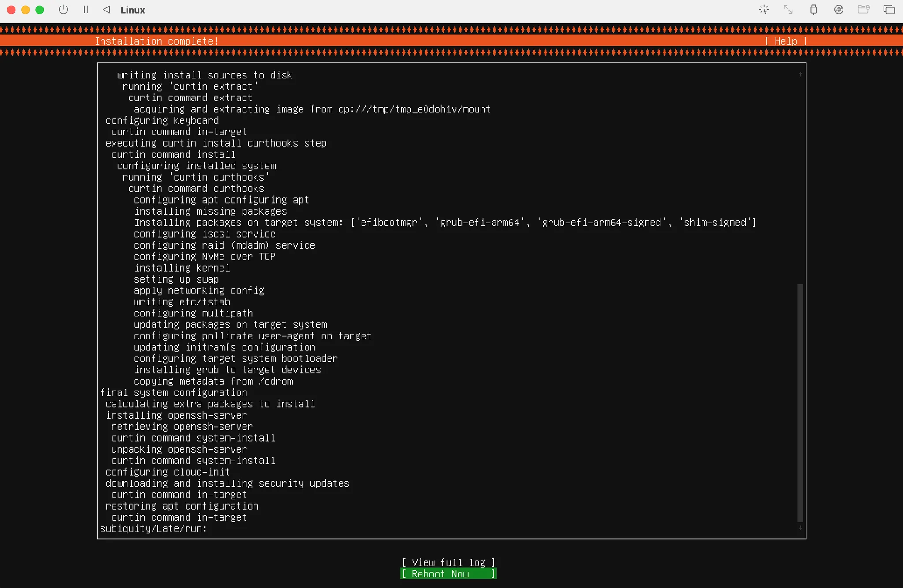Click the power off VM icon
Image resolution: width=903 pixels, height=588 pixels.
pos(63,10)
